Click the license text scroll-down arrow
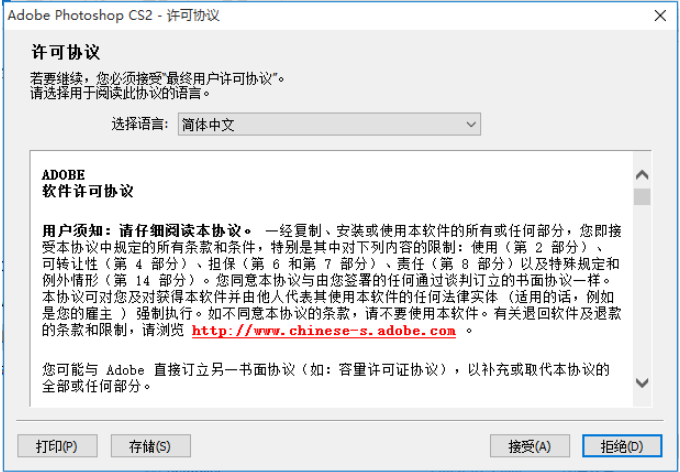This screenshot has width=680, height=472. (642, 383)
